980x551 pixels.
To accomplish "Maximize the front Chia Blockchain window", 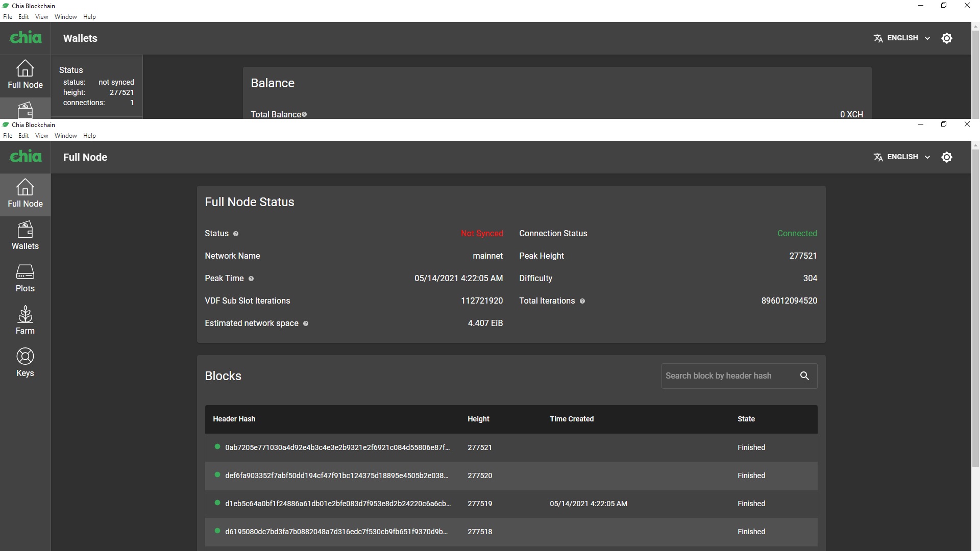I will coord(944,124).
